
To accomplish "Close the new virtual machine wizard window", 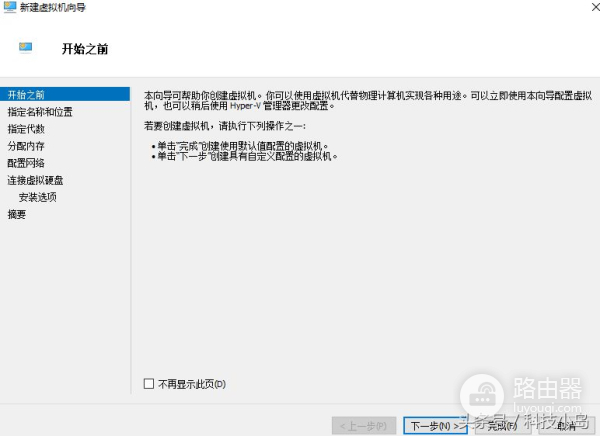I will 595,7.
